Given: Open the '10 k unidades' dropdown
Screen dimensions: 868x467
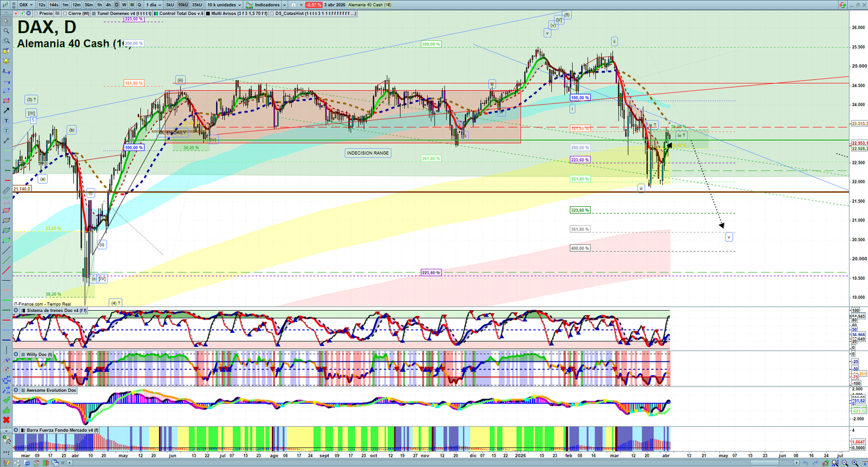Looking at the screenshot, I should point(224,5).
